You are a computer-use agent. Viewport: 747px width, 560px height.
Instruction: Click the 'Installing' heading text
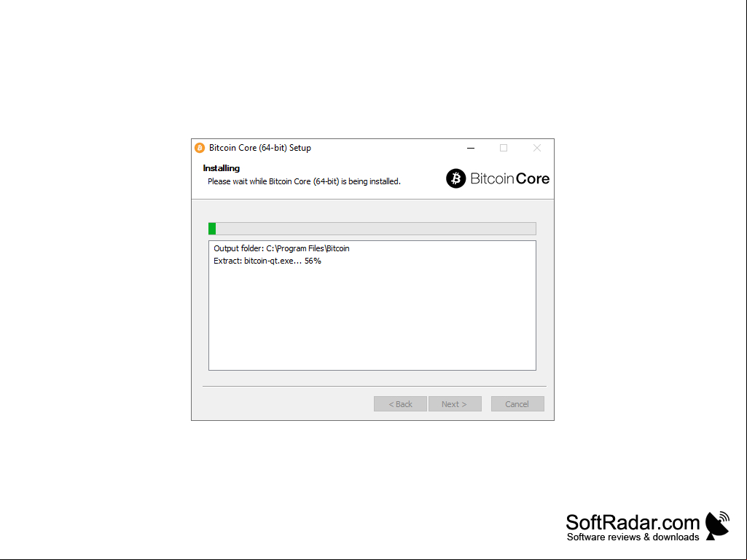(x=221, y=168)
